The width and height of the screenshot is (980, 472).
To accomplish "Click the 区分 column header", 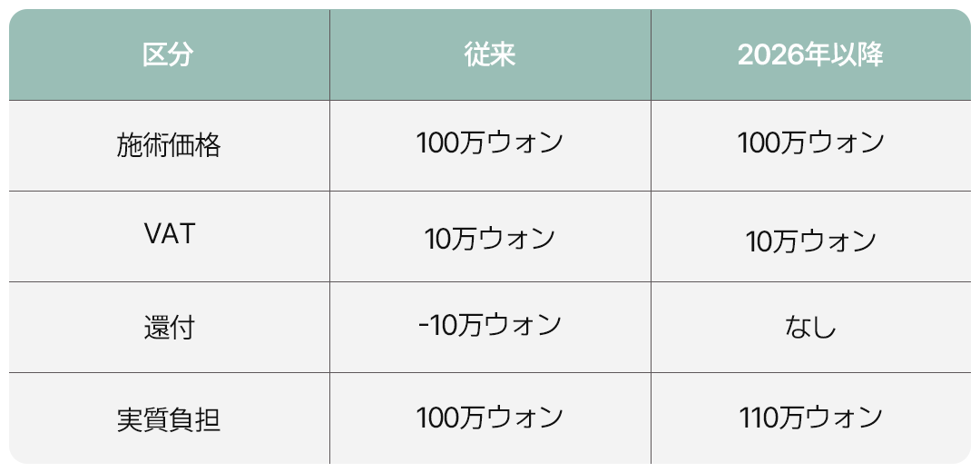I will [x=168, y=55].
